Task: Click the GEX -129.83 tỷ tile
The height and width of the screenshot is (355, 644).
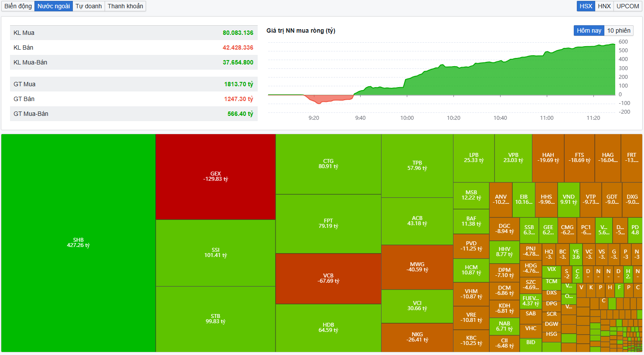Action: [x=215, y=177]
